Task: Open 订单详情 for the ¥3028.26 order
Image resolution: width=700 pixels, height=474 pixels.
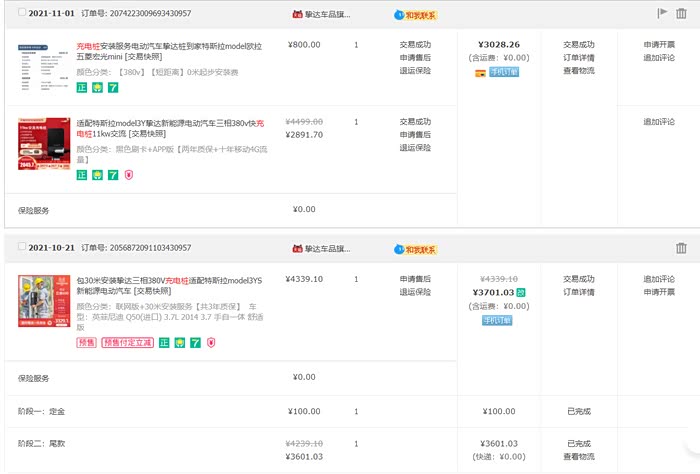Action: point(579,58)
